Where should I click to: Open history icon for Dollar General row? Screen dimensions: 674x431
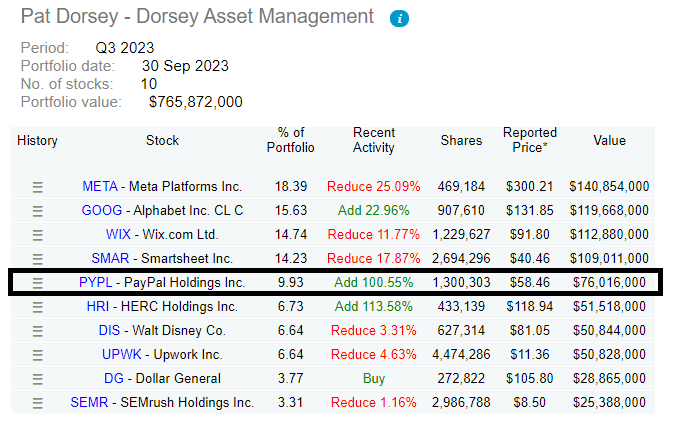coord(38,379)
